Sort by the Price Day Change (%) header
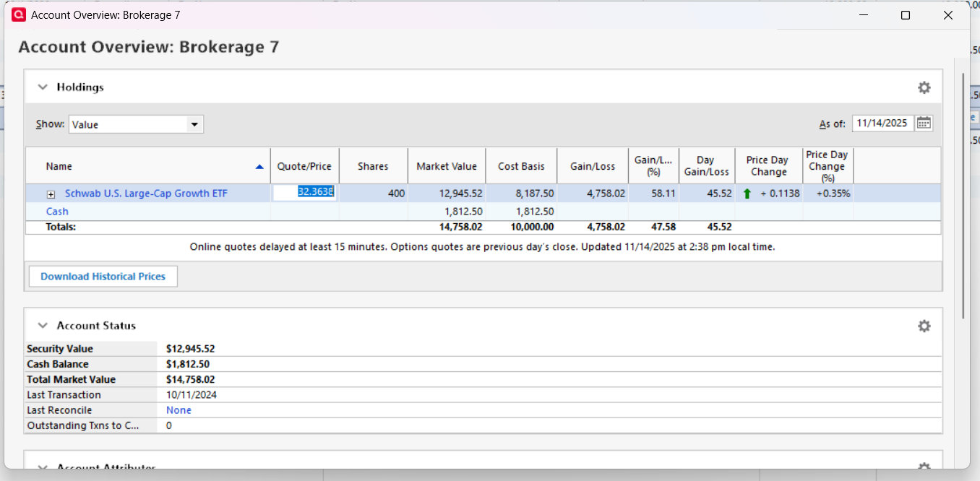Screen dimensions: 980x481 click(x=828, y=166)
